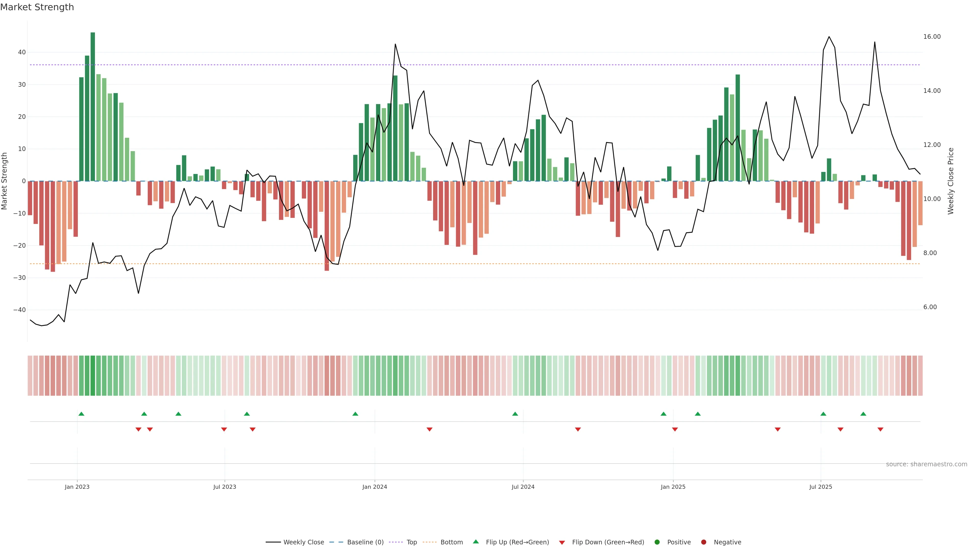The image size is (980, 551).
Task: Click the Flip Down red triangle legend icon
Action: (562, 543)
